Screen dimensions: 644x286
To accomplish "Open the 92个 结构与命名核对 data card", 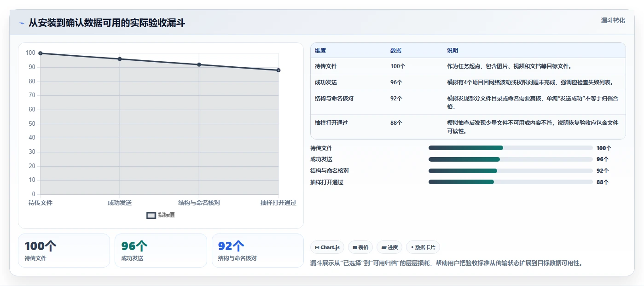I will pos(258,251).
